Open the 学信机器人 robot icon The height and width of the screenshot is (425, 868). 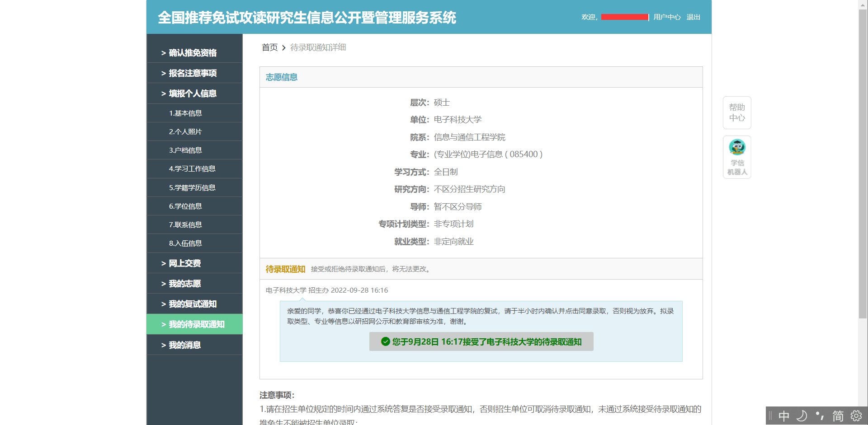(x=737, y=157)
